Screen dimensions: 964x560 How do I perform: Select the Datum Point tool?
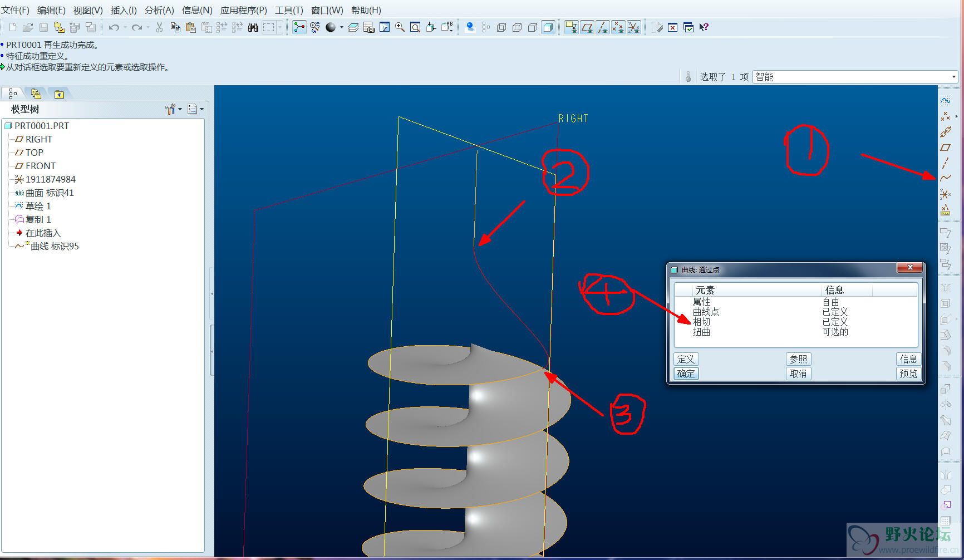point(945,116)
